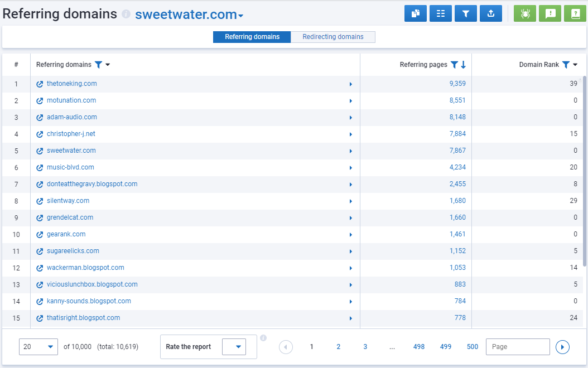The width and height of the screenshot is (588, 368).
Task: Expand the sweetwater.com row arrow
Action: [x=351, y=151]
